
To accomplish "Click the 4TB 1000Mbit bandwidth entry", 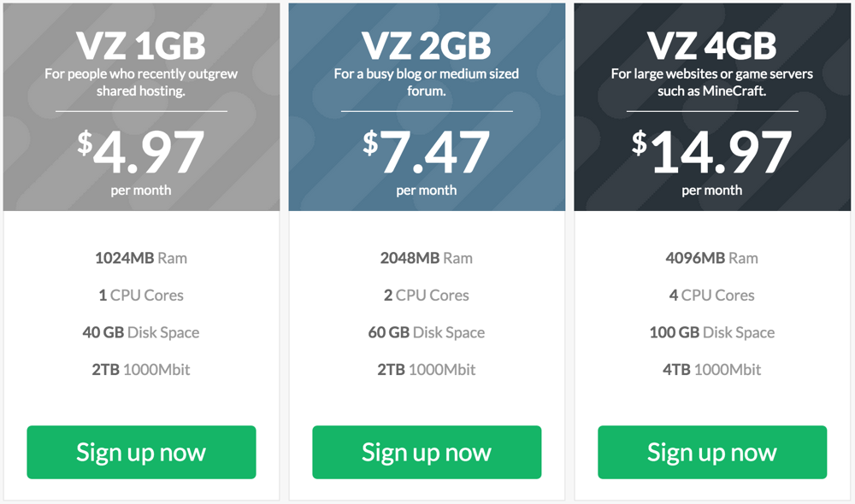I will 711,369.
